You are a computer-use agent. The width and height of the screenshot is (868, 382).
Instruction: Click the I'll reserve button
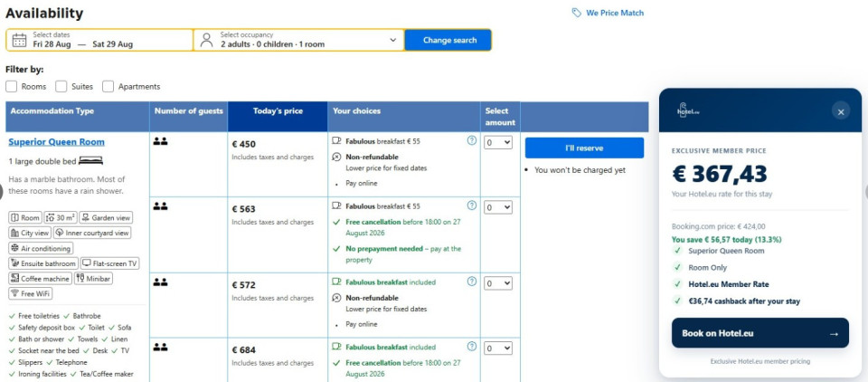coord(584,148)
